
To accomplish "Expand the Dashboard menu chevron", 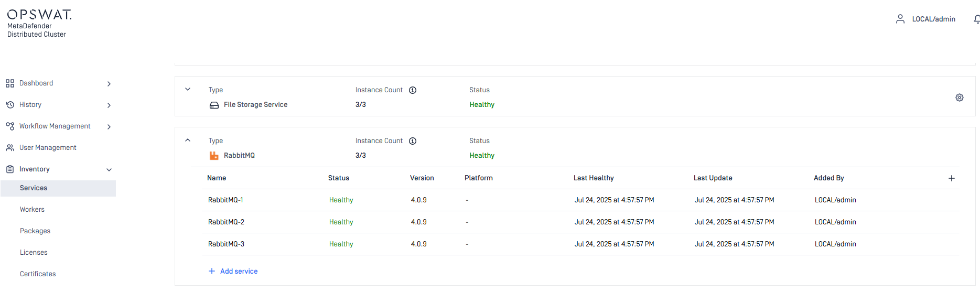I will coord(109,84).
